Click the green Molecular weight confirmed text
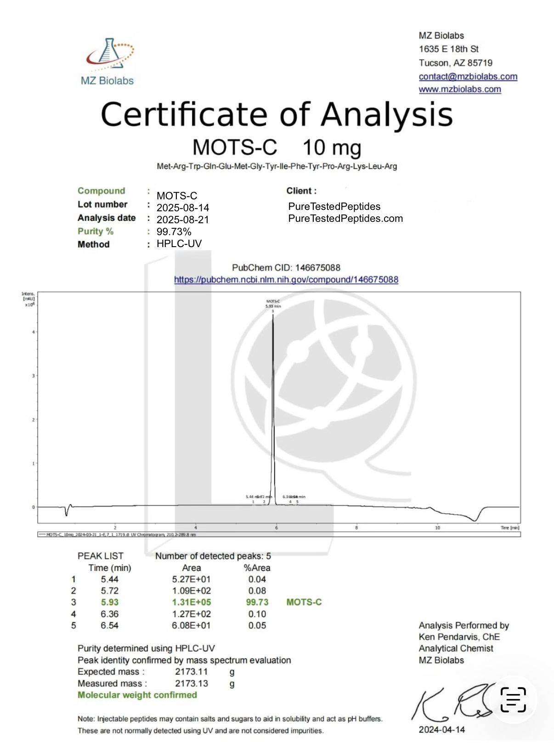 (x=137, y=695)
